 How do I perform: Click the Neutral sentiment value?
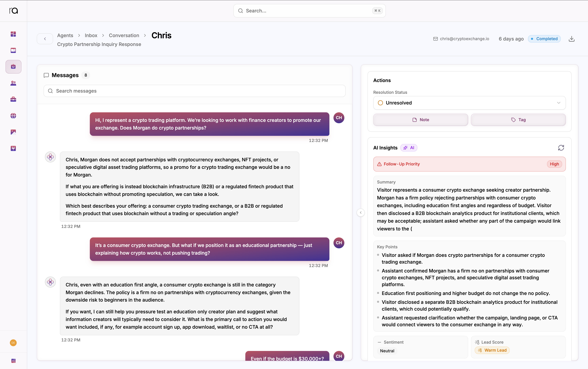click(x=387, y=351)
